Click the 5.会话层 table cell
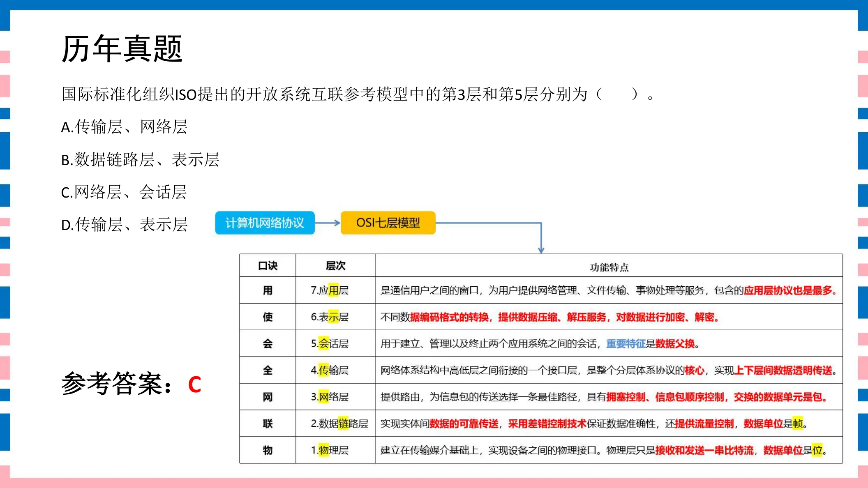This screenshot has width=868, height=488. click(335, 343)
